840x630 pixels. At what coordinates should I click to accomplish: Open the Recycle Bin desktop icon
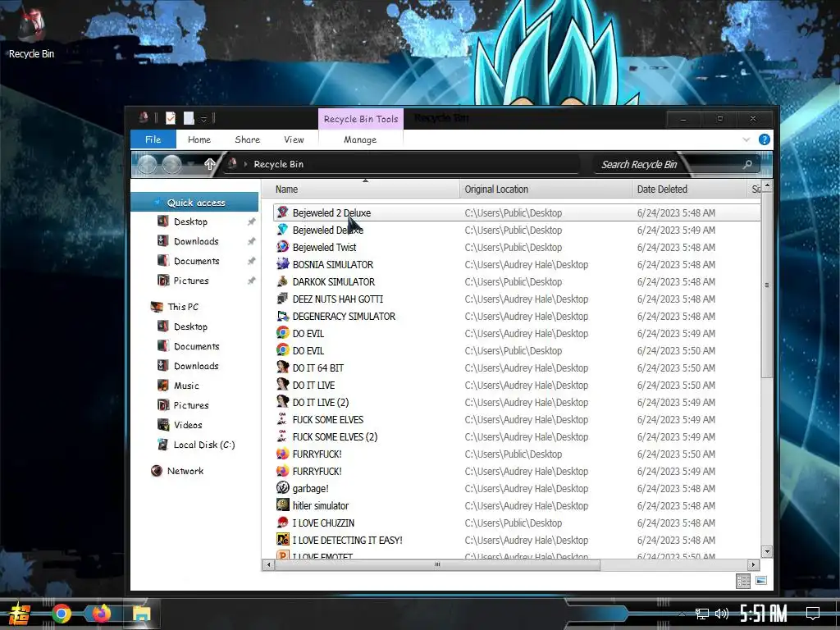click(31, 34)
